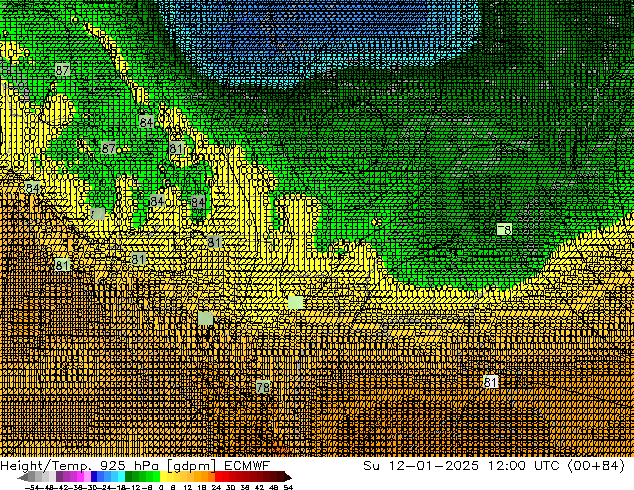Click the left gray arrow of the color legend

(x=23, y=477)
